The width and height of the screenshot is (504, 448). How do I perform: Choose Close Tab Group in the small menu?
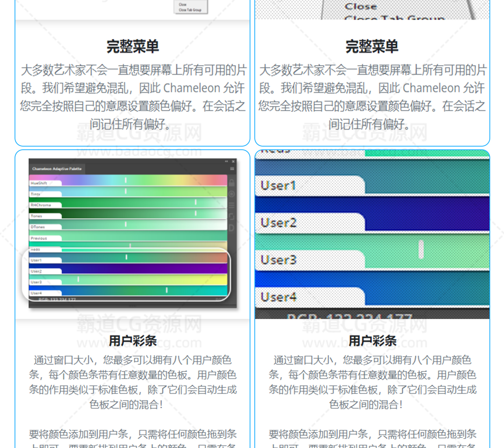click(190, 10)
